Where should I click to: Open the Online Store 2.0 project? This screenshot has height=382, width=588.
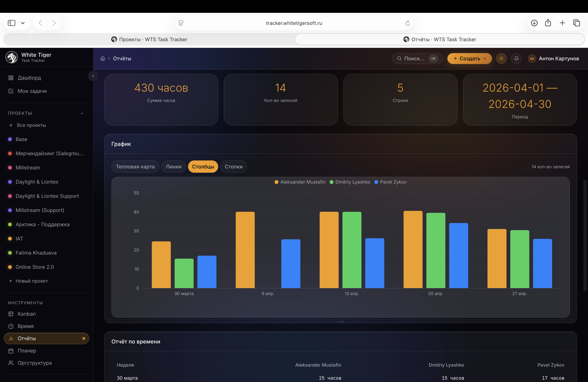[x=35, y=267]
